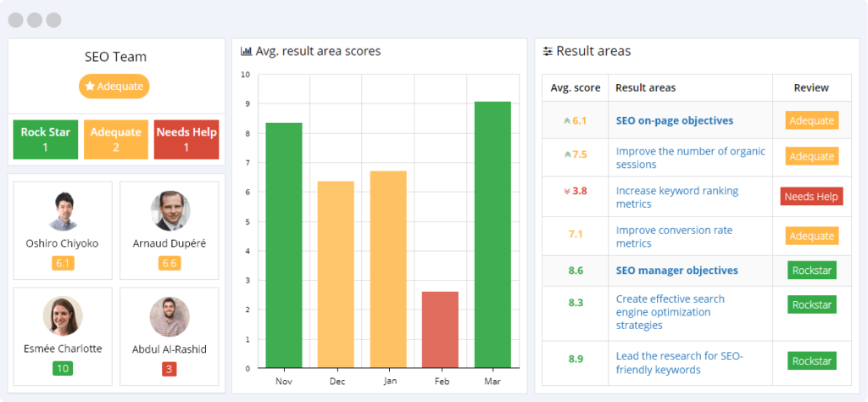The width and height of the screenshot is (868, 402).
Task: Click Abdul Al-Rashid's avatar image
Action: [170, 316]
